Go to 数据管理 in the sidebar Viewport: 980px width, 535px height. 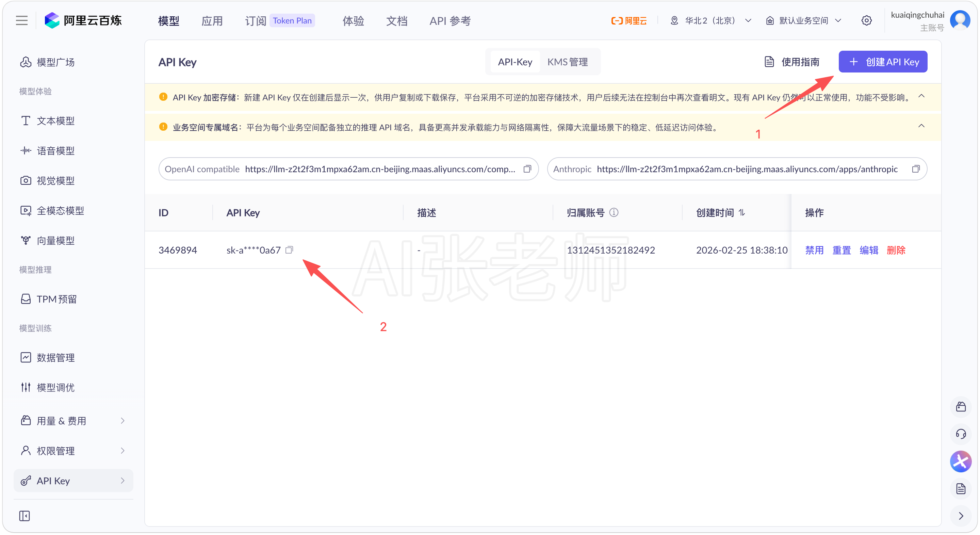73,358
